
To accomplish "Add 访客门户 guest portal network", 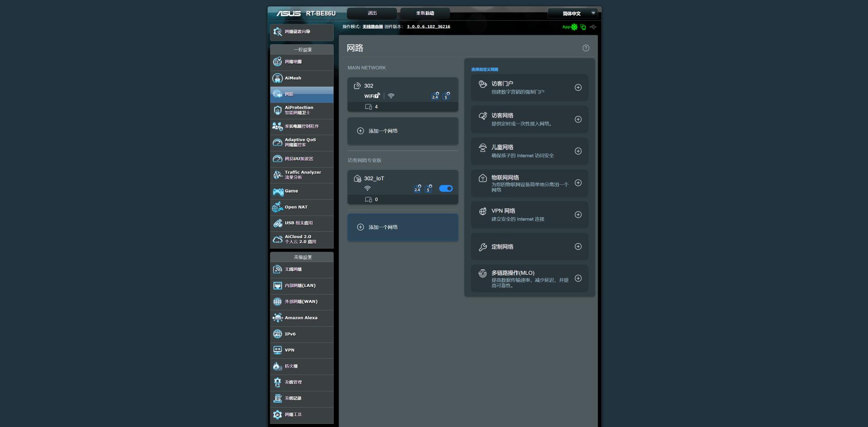I will tap(578, 88).
